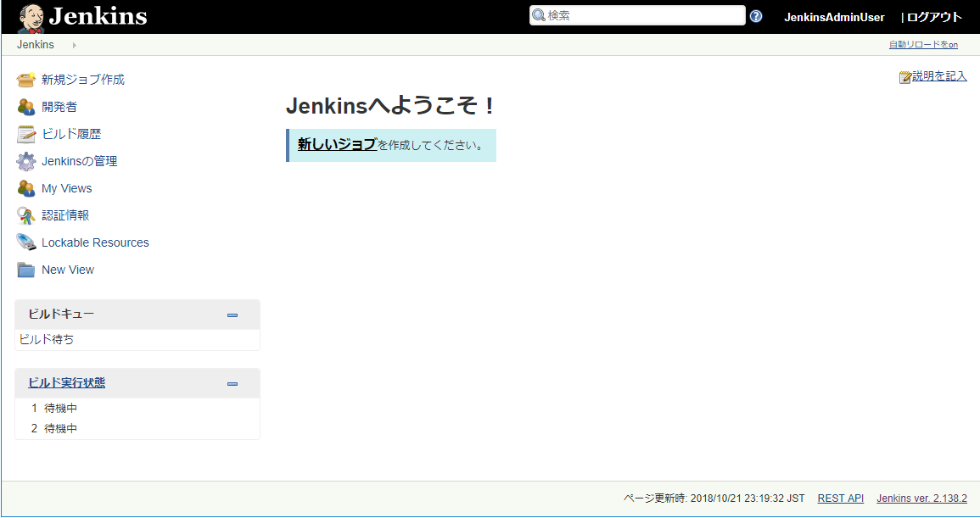Click the Jenkins breadcrumb item
Image resolution: width=980 pixels, height=518 pixels.
[x=36, y=44]
